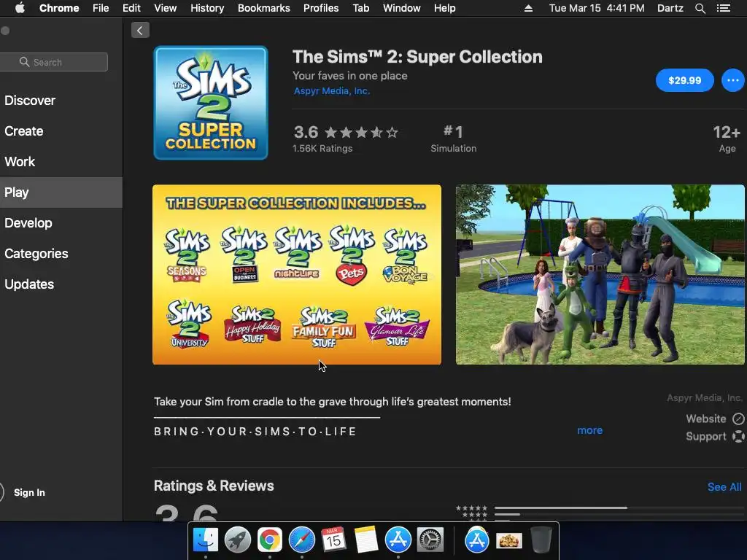This screenshot has height=560, width=747.
Task: Open Launchpad rocket icon in Dock
Action: point(237,540)
